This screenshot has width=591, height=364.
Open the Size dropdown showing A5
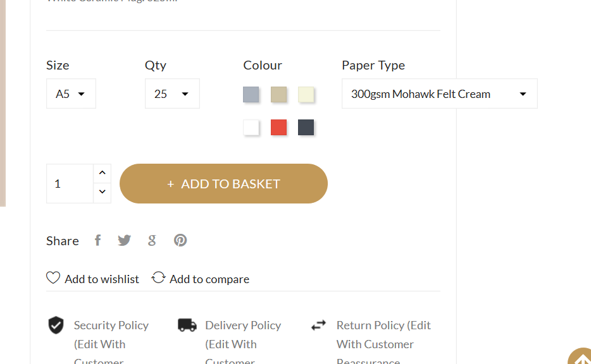(71, 94)
